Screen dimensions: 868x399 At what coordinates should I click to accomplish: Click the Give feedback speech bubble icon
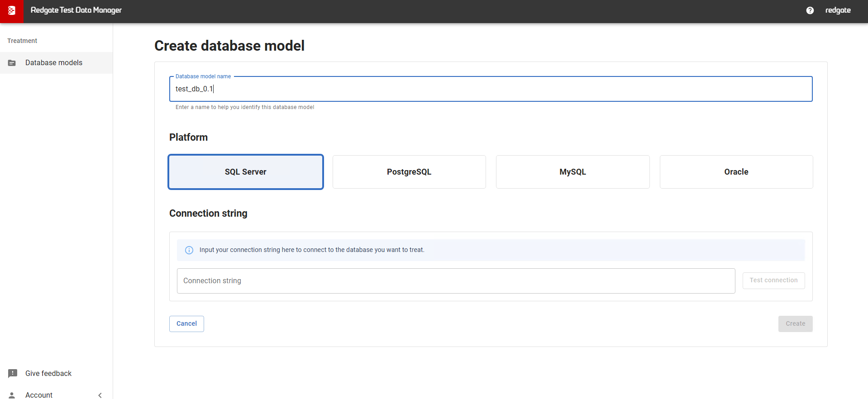13,373
